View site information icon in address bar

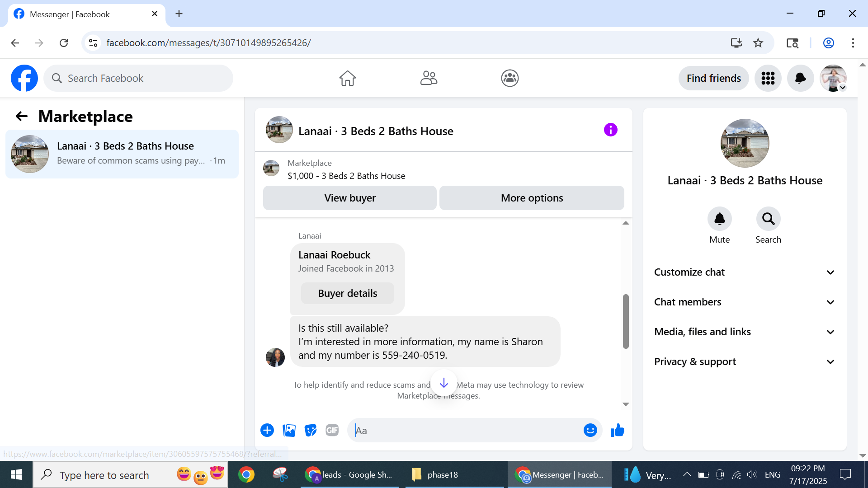(93, 43)
